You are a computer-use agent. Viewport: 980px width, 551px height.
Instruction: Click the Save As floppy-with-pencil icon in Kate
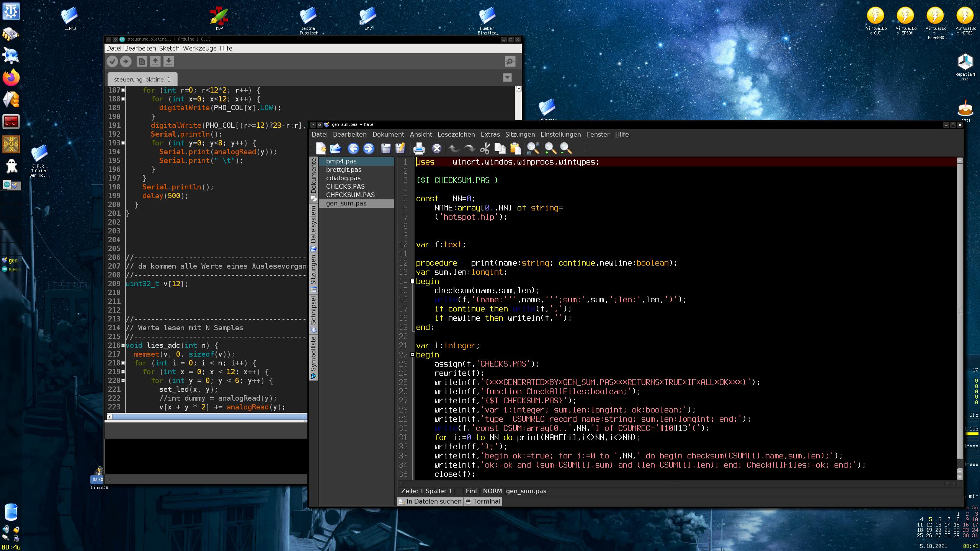click(400, 148)
